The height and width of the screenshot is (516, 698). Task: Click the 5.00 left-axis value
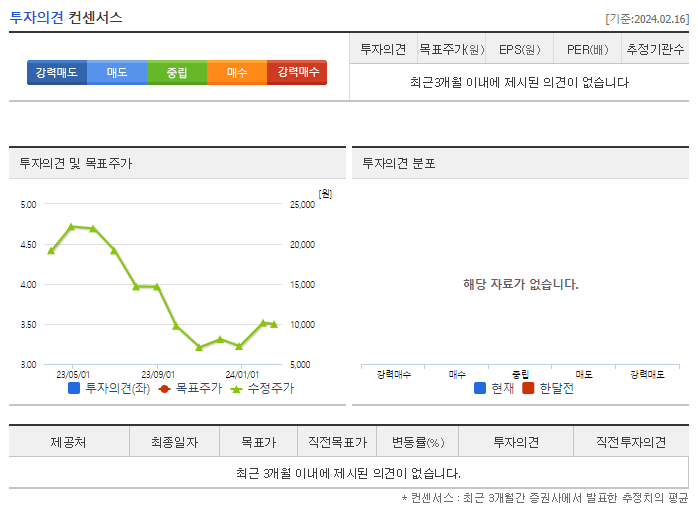[28, 205]
